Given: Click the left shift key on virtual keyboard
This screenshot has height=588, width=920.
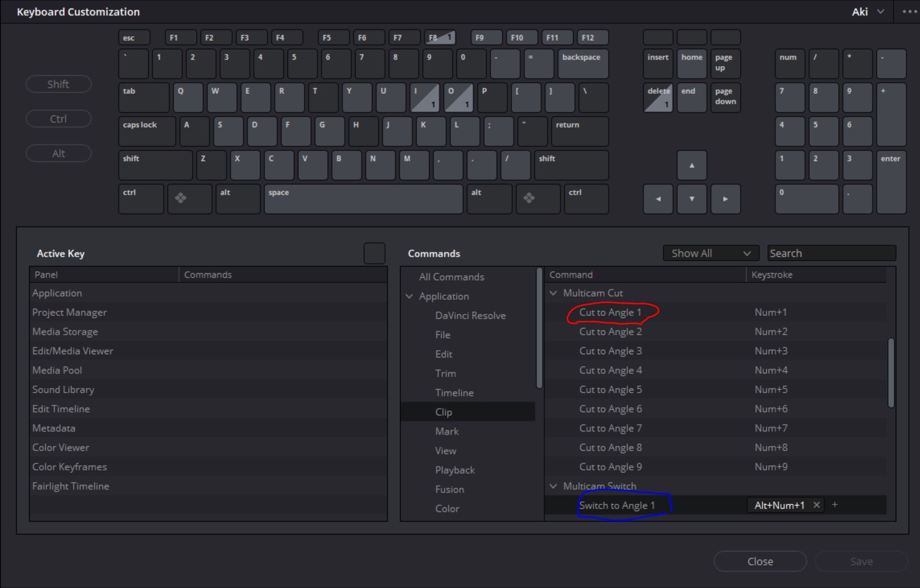Looking at the screenshot, I should 156,165.
